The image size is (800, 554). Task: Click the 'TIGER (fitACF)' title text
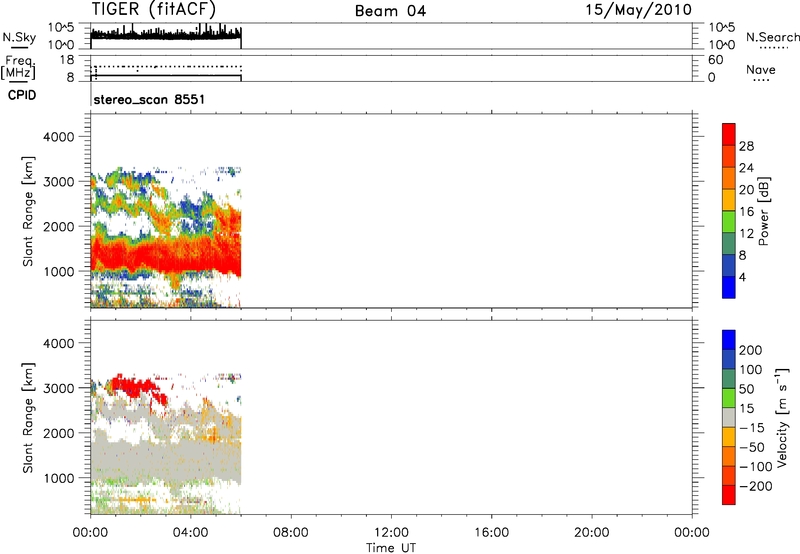(154, 9)
